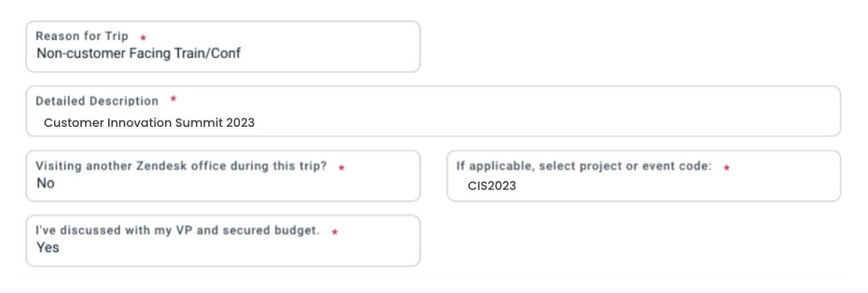Image resolution: width=868 pixels, height=293 pixels.
Task: Click 'I've discussed with my VP' label
Action: (177, 230)
